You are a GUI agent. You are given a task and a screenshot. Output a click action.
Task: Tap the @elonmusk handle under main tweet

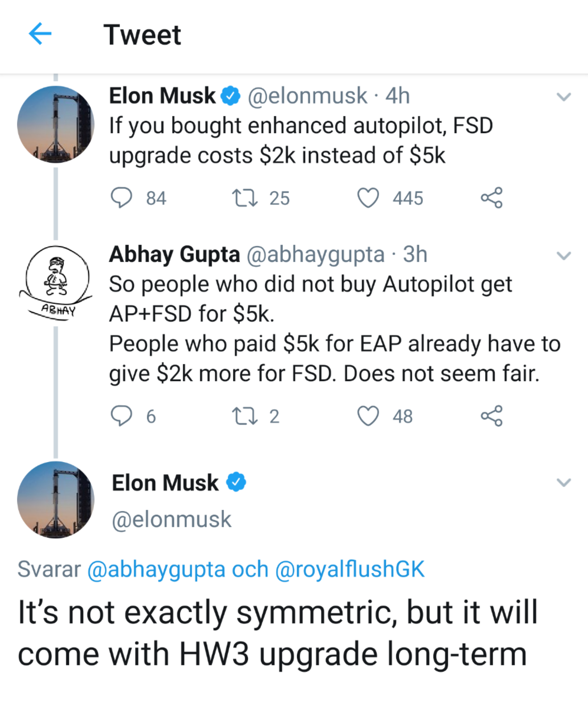(x=172, y=519)
